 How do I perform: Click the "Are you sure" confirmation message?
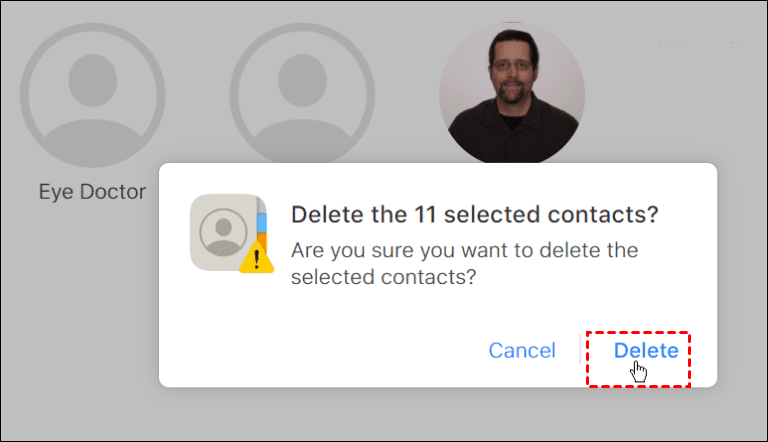click(464, 263)
